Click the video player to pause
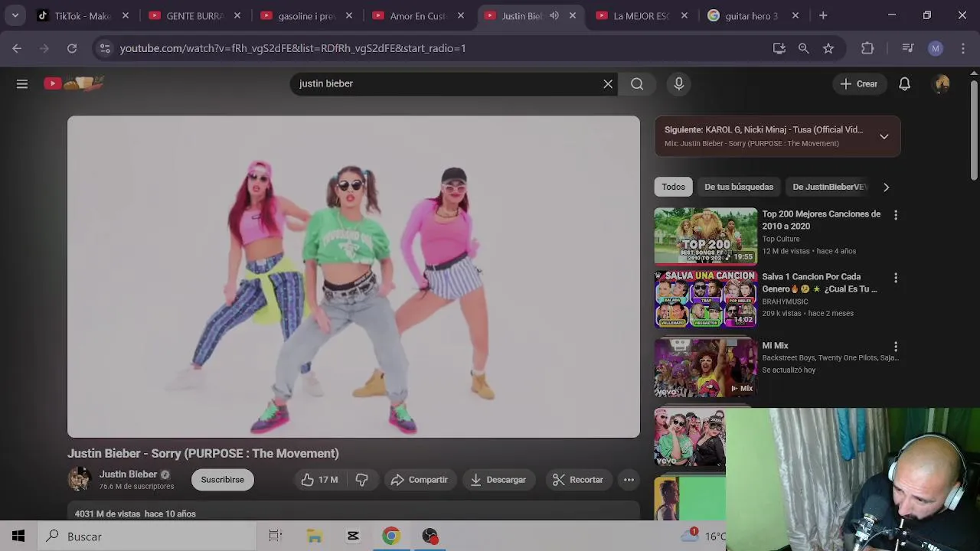 [x=354, y=277]
